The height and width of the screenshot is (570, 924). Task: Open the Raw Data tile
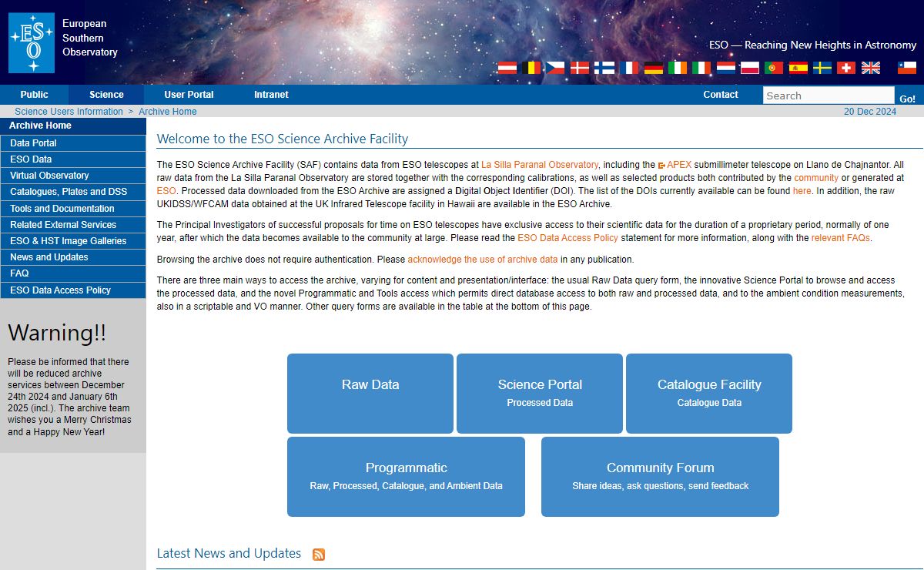pos(370,394)
